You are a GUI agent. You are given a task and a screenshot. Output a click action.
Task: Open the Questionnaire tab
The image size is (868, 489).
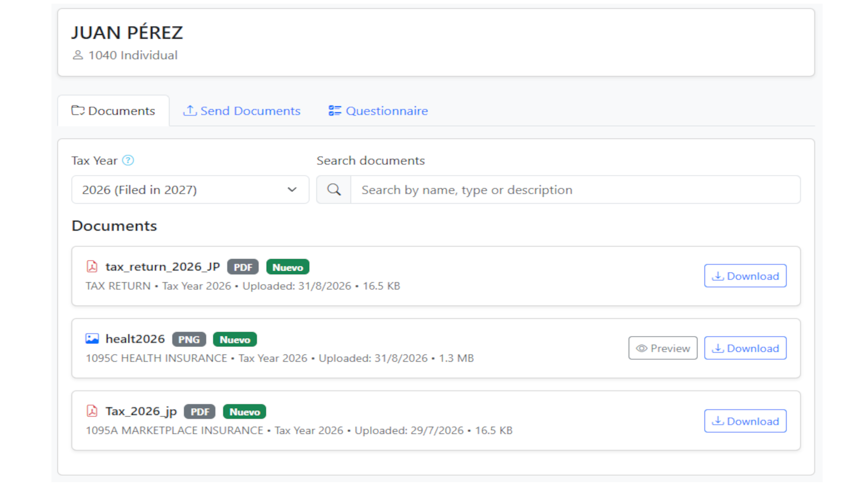[x=378, y=111]
